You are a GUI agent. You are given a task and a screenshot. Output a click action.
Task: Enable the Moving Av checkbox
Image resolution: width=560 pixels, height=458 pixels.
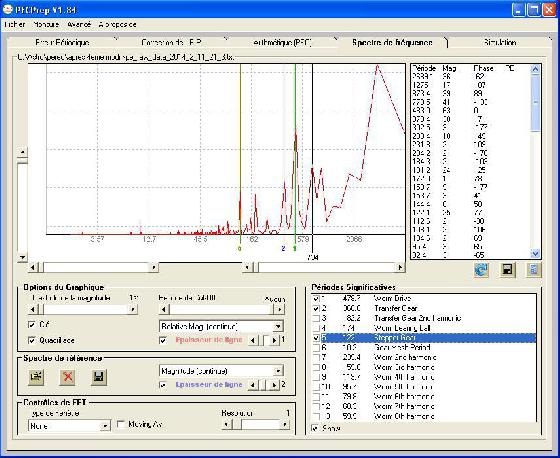[x=121, y=424]
